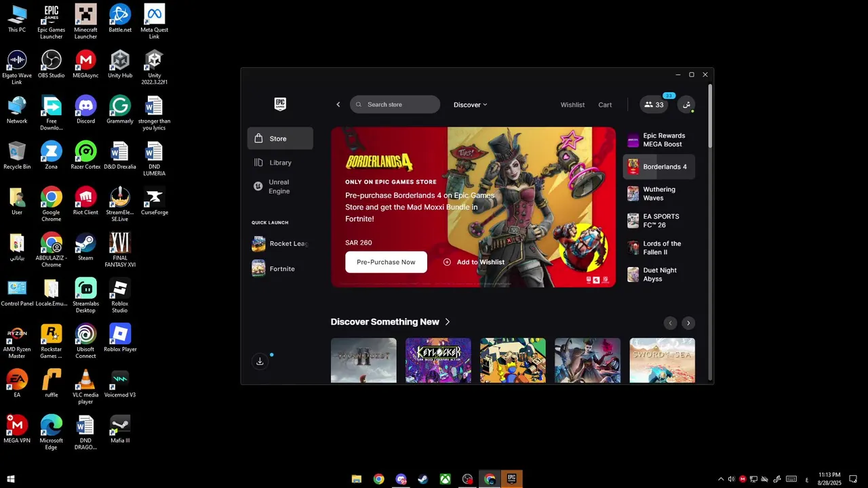Select the This PC desktop icon
Screen dimensions: 868x488
pos(17,18)
